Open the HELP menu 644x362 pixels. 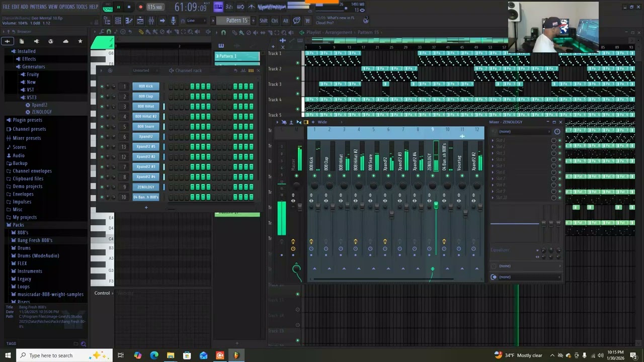(x=94, y=7)
